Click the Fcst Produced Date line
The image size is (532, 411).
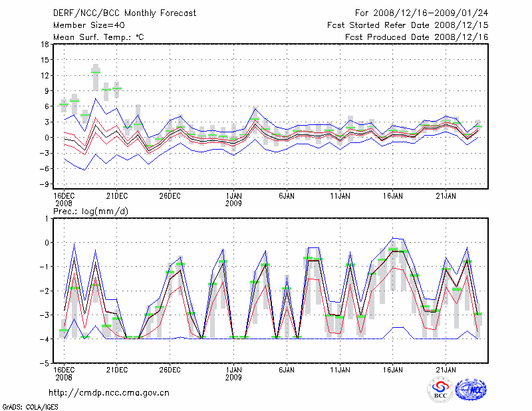416,37
